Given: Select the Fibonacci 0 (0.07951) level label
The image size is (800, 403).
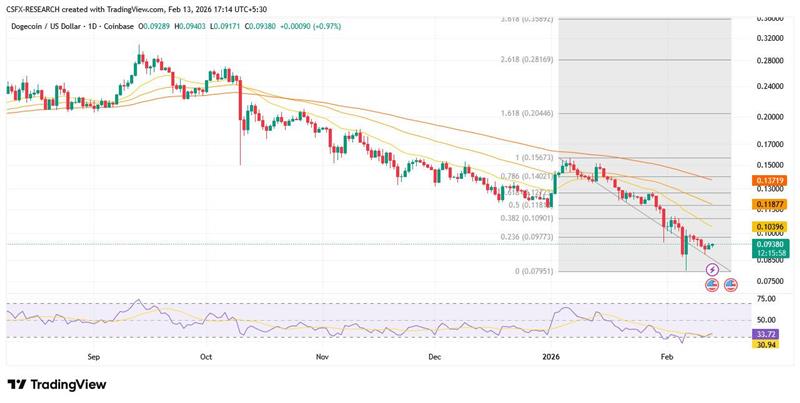Looking at the screenshot, I should click(x=530, y=271).
